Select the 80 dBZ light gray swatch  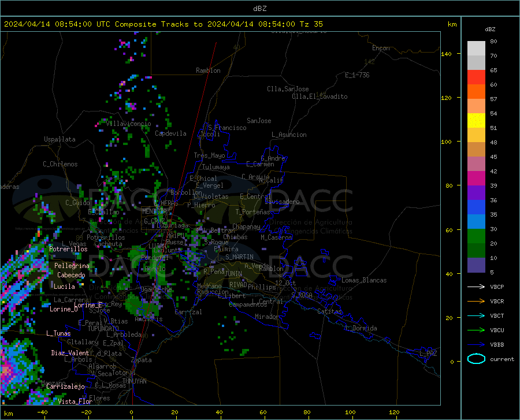pyautogui.click(x=476, y=49)
